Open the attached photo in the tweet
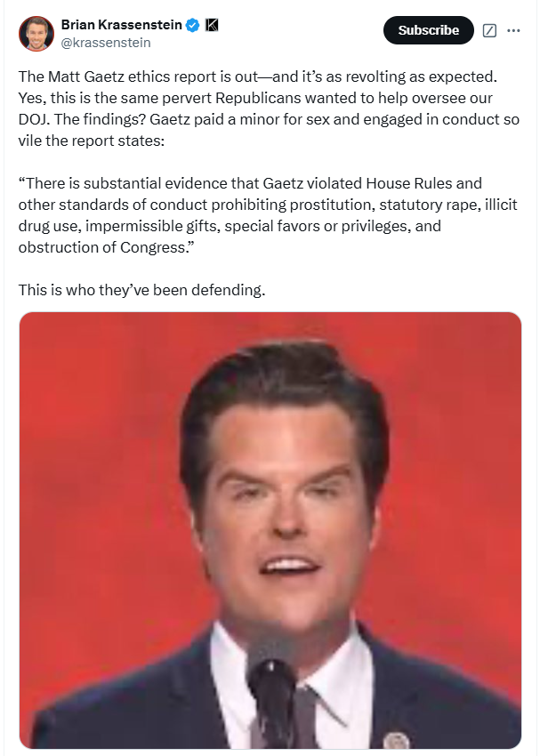The width and height of the screenshot is (540, 756). (270, 530)
